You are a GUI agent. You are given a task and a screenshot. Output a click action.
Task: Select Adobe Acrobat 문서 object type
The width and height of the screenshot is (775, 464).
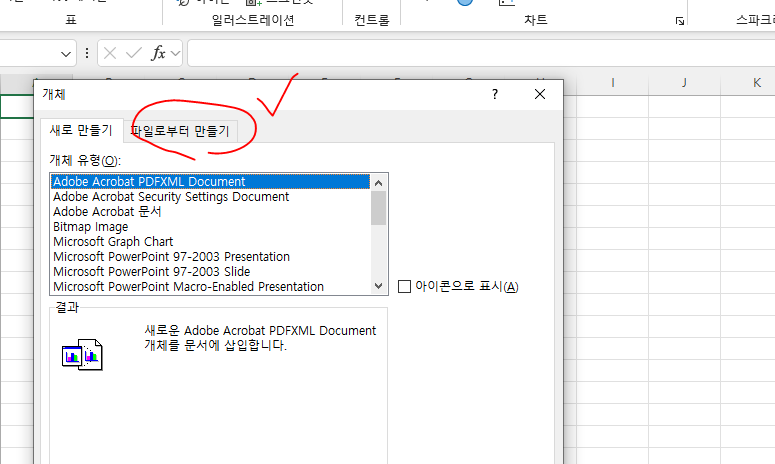[x=210, y=211]
